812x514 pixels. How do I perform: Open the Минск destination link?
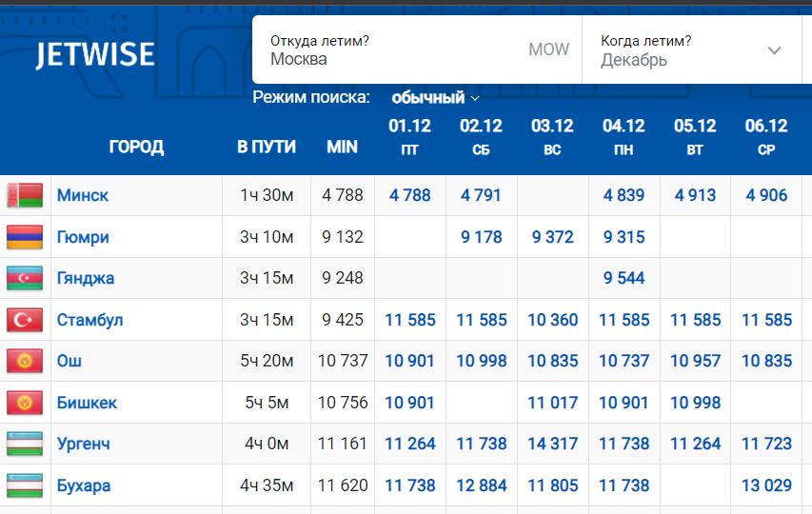tap(83, 195)
